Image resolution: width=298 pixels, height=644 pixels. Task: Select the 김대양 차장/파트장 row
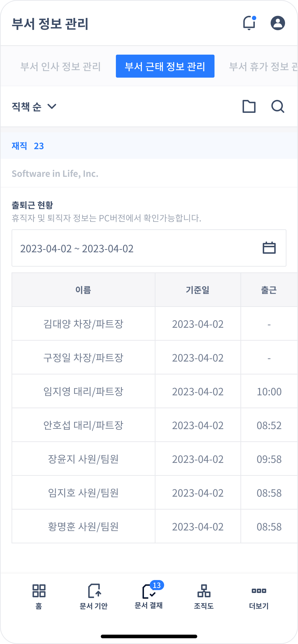(155, 324)
